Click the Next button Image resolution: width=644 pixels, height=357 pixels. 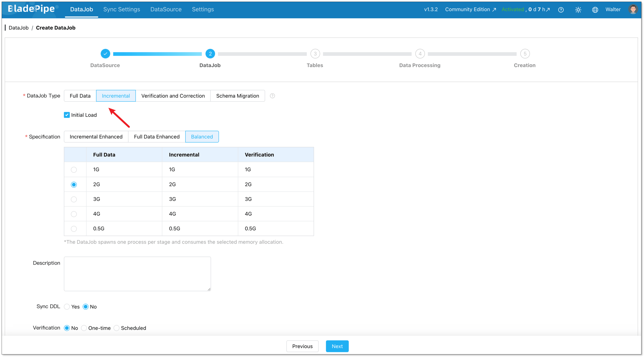tap(337, 346)
